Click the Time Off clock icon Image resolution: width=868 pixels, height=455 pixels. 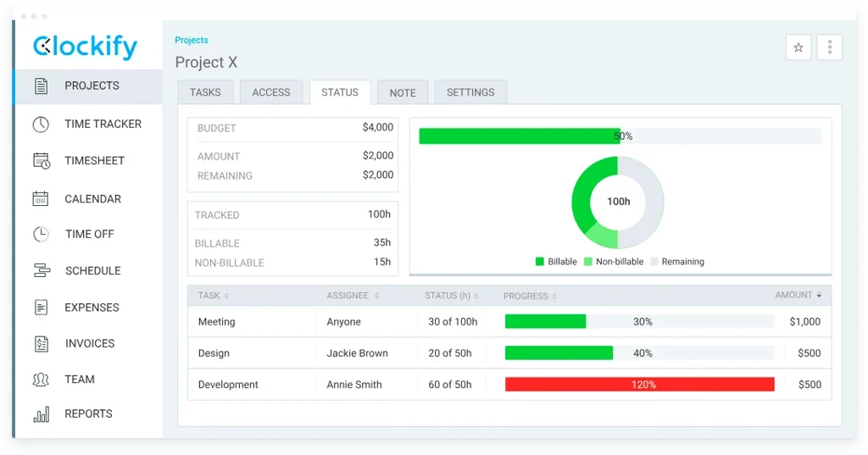click(41, 234)
